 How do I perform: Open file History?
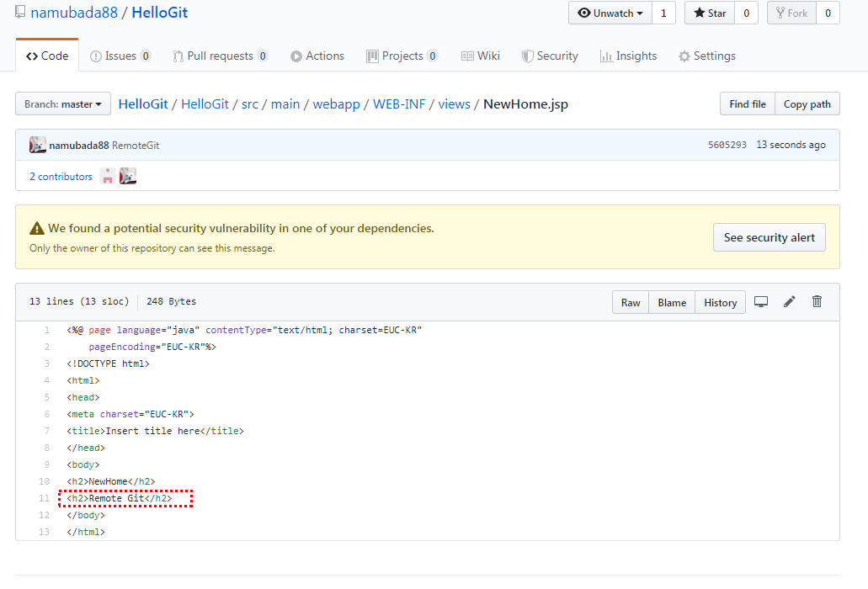point(720,303)
